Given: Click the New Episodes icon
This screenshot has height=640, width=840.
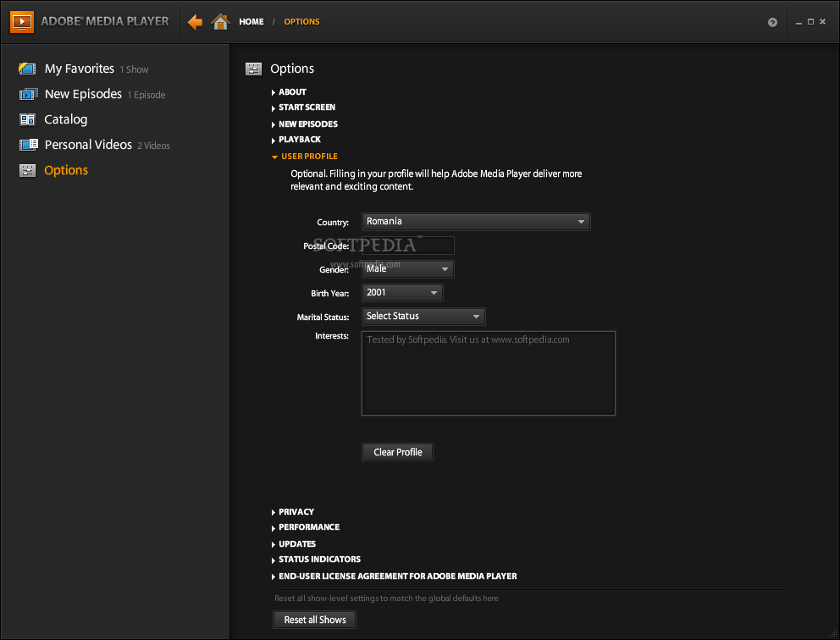Looking at the screenshot, I should click(x=29, y=94).
